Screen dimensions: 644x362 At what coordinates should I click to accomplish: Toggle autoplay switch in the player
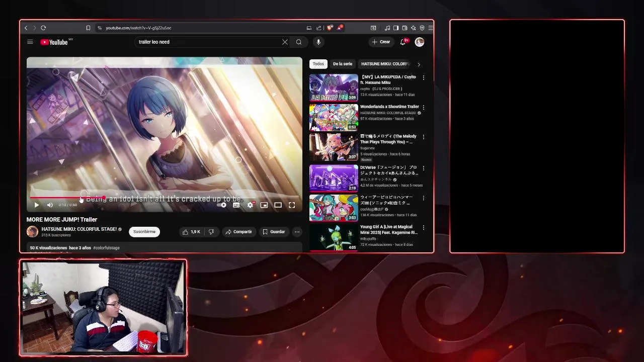(x=222, y=205)
